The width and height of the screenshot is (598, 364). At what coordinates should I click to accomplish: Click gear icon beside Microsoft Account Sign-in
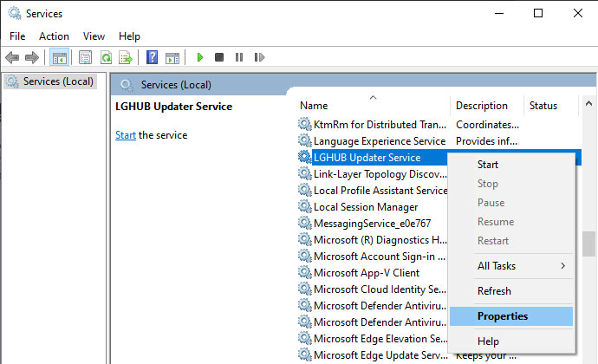(305, 256)
